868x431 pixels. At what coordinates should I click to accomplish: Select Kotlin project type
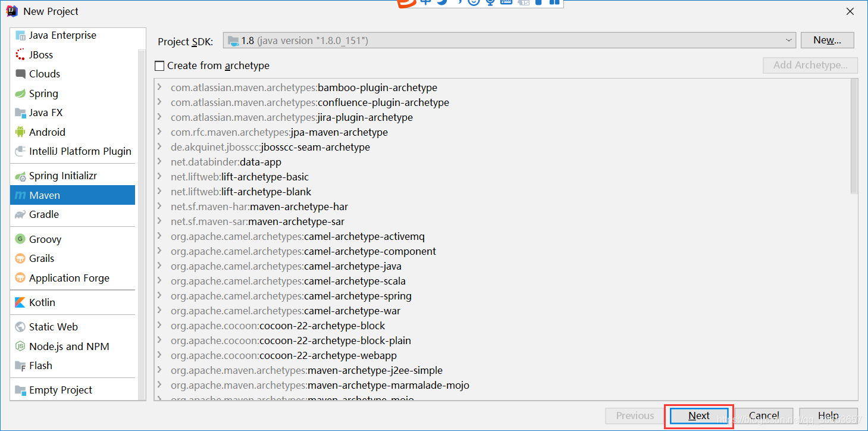pos(73,302)
